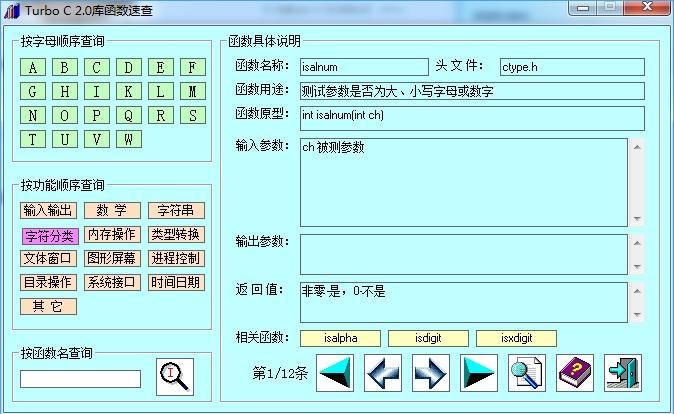This screenshot has height=414, width=674.
Task: Click 返回值 scrollbar up arrow
Action: [637, 291]
